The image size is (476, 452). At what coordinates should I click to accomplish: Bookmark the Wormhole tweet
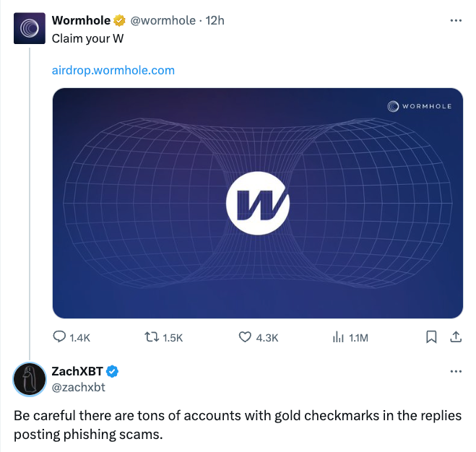click(431, 337)
